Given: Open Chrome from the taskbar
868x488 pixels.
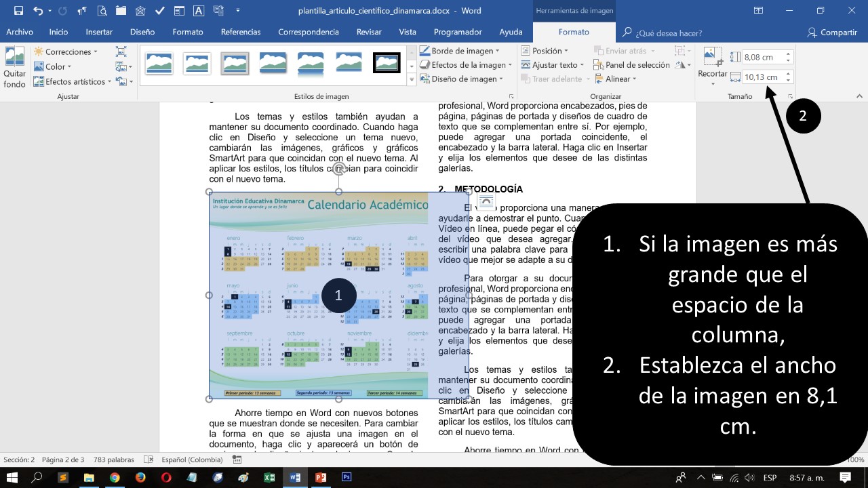Looking at the screenshot, I should click(x=115, y=477).
